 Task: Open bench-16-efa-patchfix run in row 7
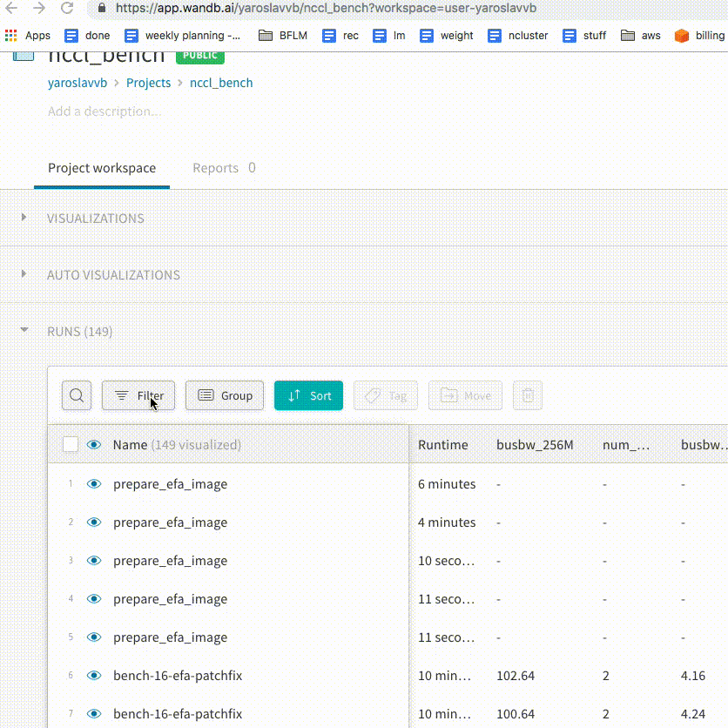pos(178,713)
